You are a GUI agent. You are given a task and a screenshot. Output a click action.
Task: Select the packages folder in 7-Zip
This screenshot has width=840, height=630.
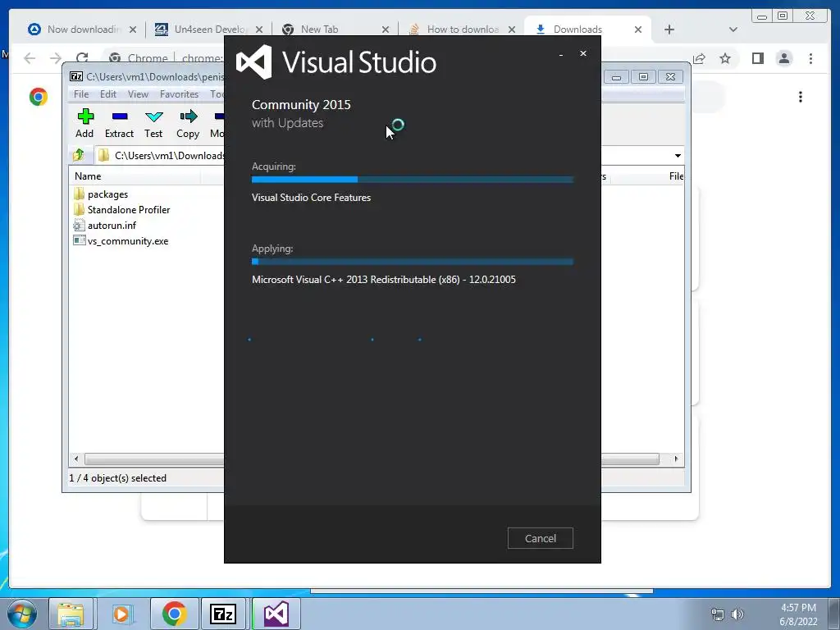107,194
